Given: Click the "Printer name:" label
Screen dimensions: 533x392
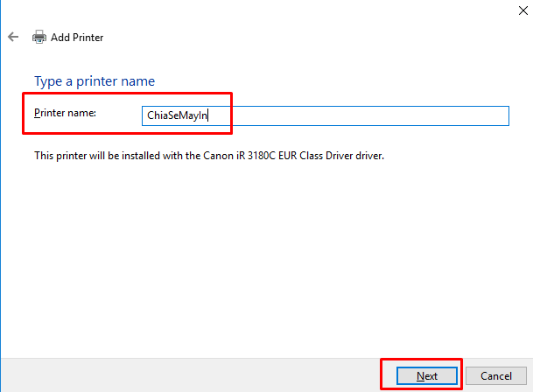Looking at the screenshot, I should (65, 113).
